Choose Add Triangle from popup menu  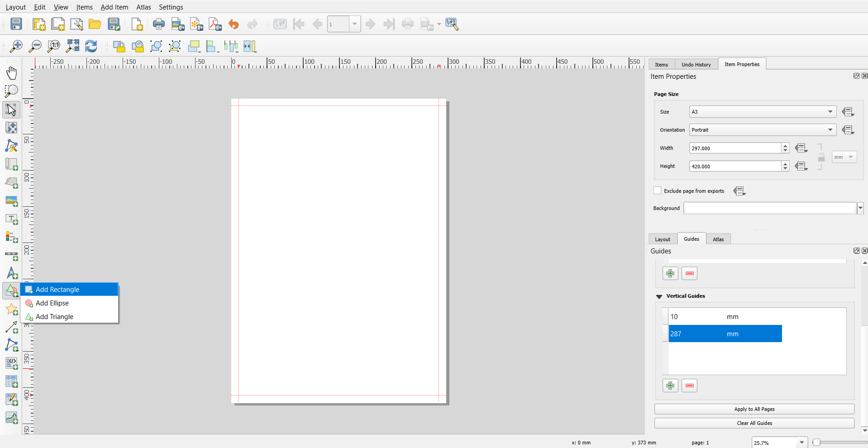point(70,317)
